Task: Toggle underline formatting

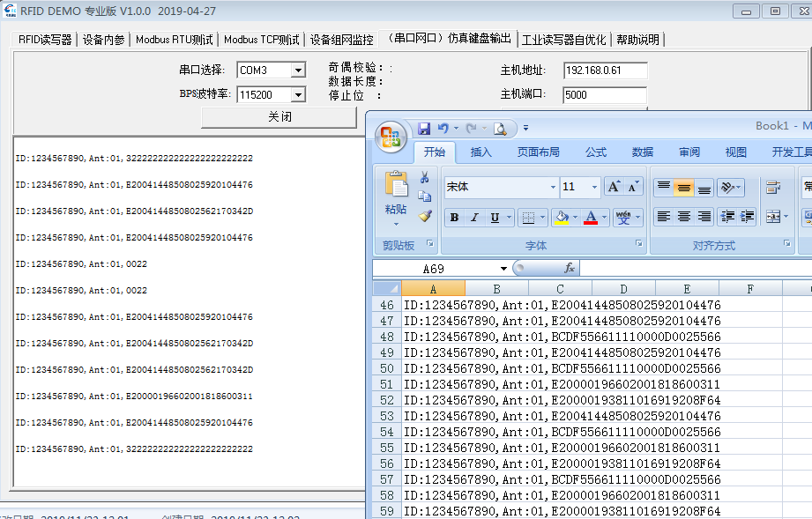Action: 495,218
